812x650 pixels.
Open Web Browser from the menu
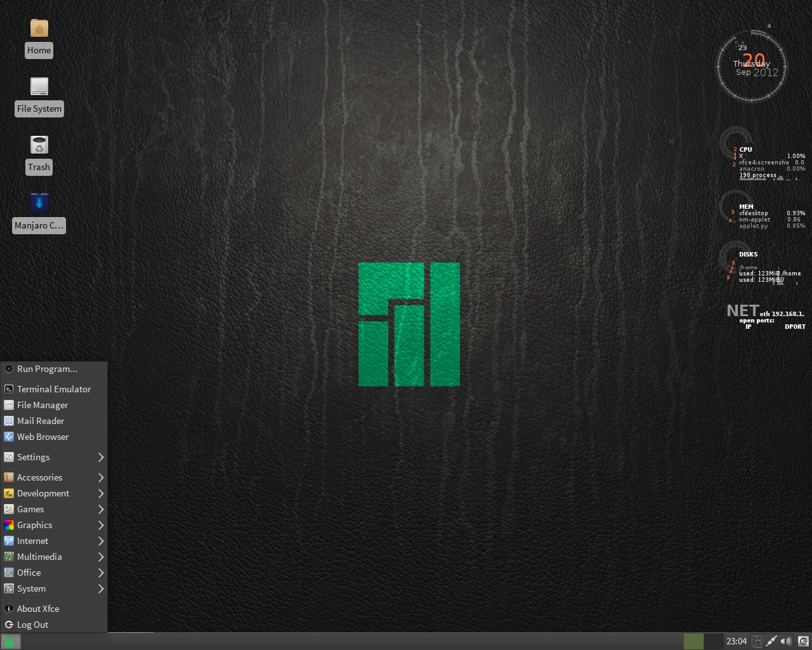pos(43,437)
